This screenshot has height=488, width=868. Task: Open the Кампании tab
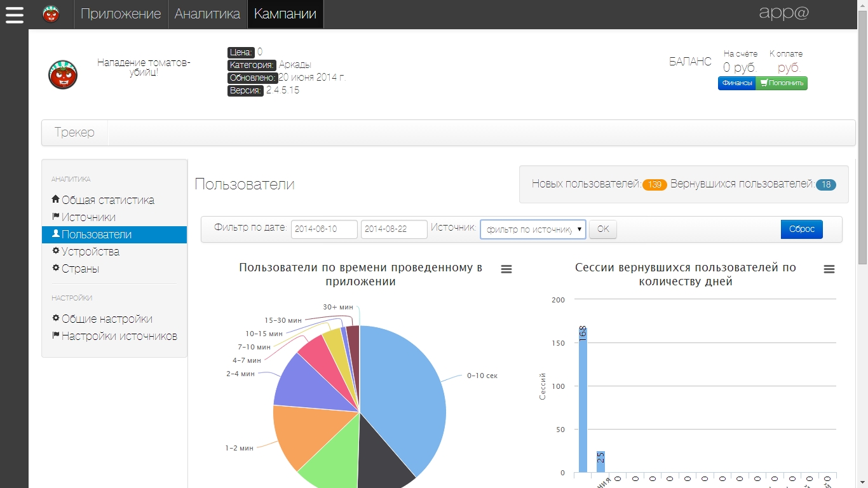click(x=285, y=14)
